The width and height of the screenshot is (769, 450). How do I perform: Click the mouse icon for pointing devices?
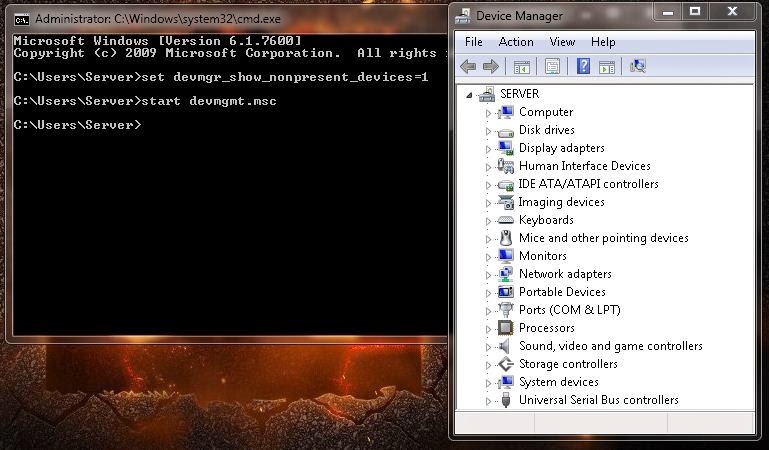pyautogui.click(x=506, y=238)
